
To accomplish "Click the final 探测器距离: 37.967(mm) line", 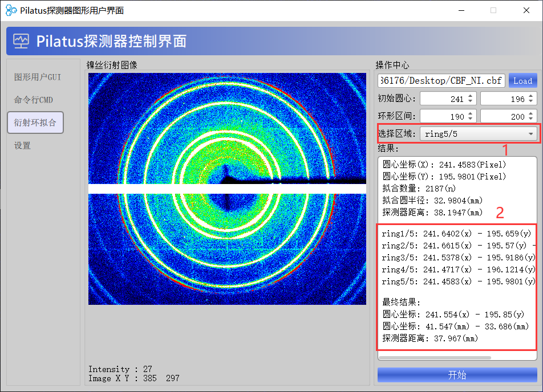I will click(430, 338).
